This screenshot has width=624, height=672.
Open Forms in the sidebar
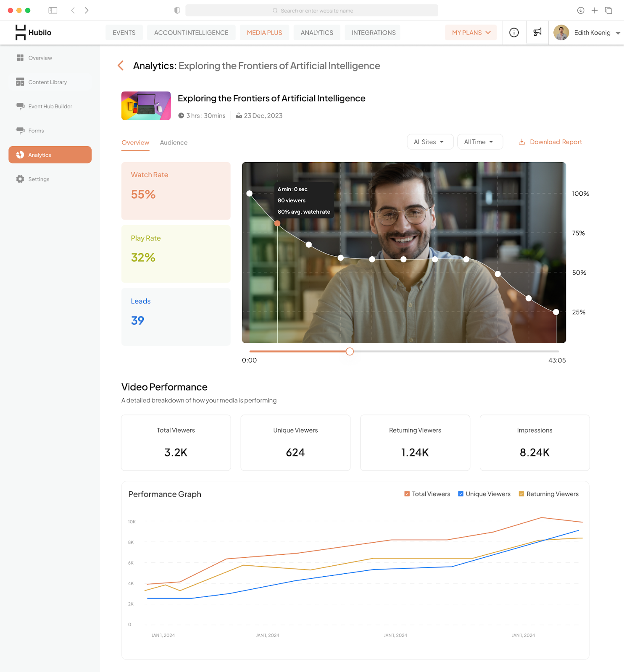coord(50,131)
